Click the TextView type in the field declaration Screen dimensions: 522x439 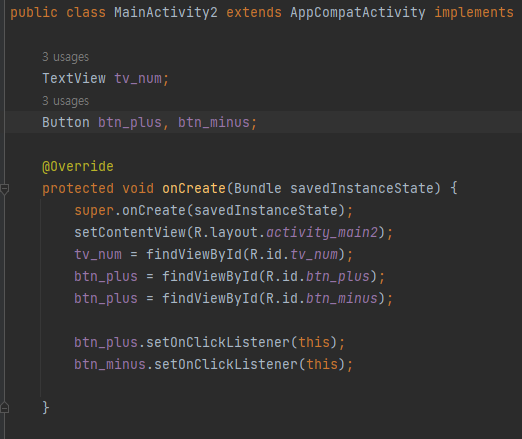point(74,79)
